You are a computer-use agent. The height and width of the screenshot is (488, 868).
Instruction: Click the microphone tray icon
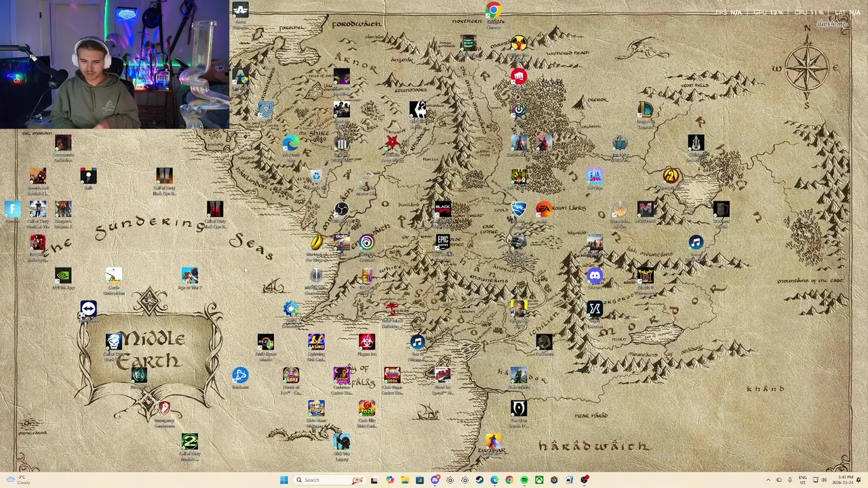click(790, 480)
